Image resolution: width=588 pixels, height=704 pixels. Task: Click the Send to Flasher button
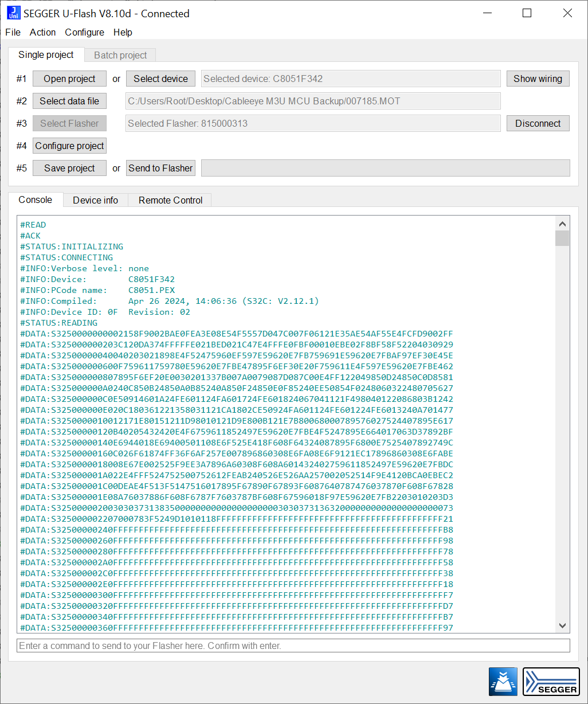[160, 168]
